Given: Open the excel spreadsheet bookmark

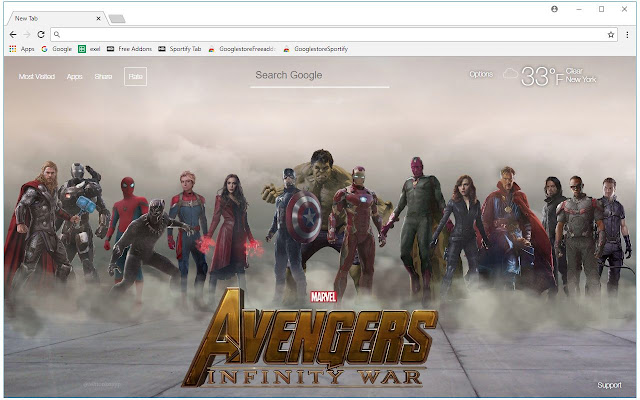Looking at the screenshot, I should tap(89, 49).
